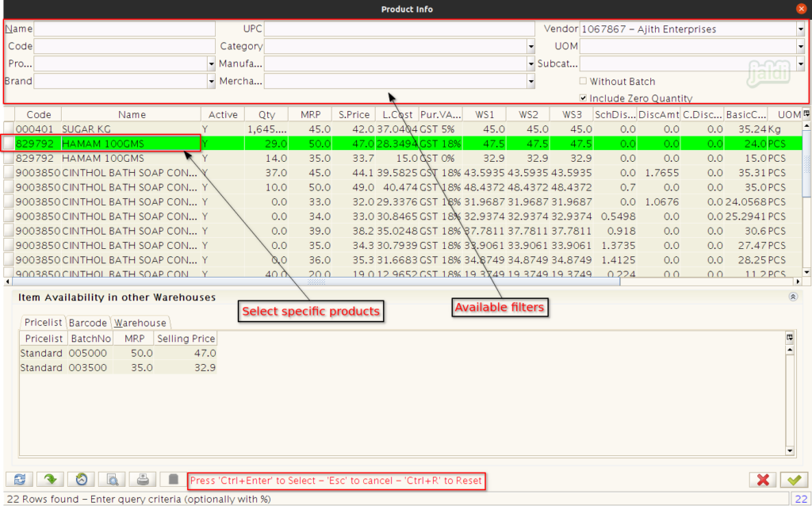Switch to the Barcode tab
812x506 pixels.
pos(87,323)
